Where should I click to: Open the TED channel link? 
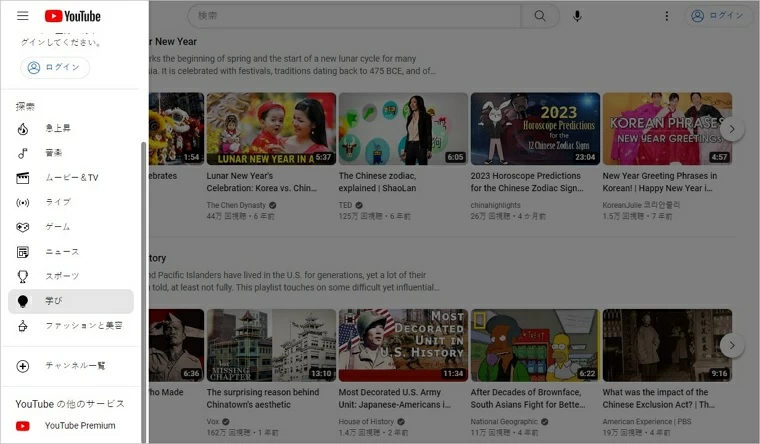point(346,206)
